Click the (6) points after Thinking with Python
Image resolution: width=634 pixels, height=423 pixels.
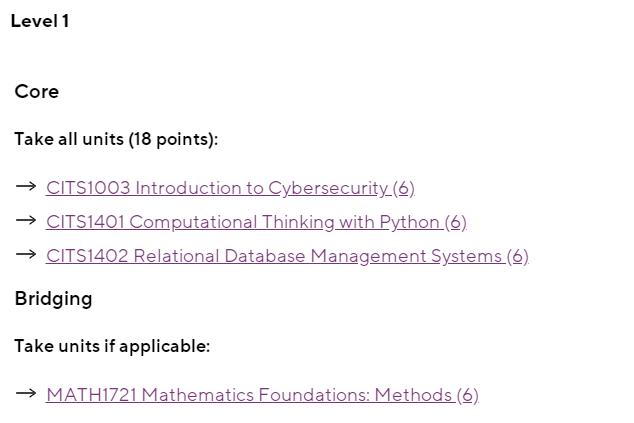pyautogui.click(x=456, y=222)
